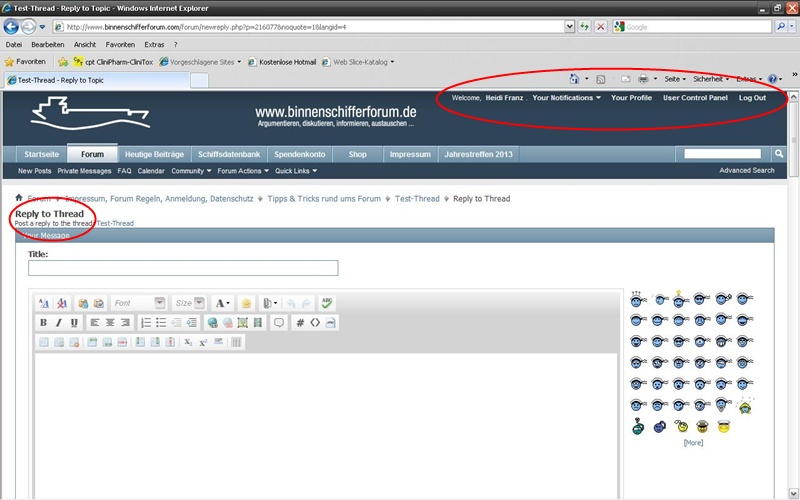The image size is (800, 500).
Task: Click the Log Out link
Action: pos(752,98)
